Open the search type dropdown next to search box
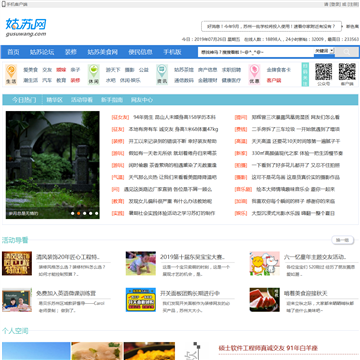 click(324, 51)
